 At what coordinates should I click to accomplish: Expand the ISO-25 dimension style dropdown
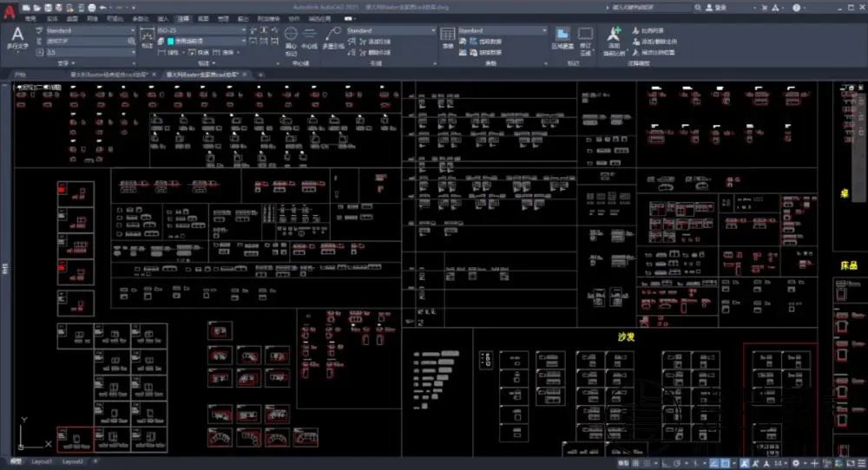tap(243, 30)
